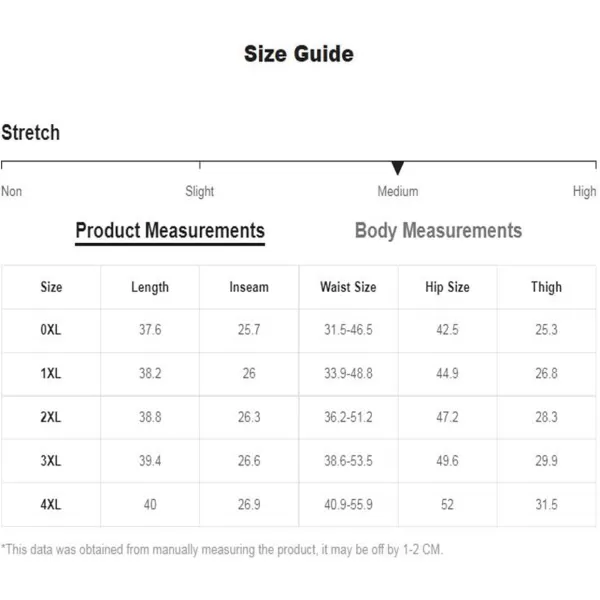600x600 pixels.
Task: Select the 1XL size row
Action: pos(299,374)
